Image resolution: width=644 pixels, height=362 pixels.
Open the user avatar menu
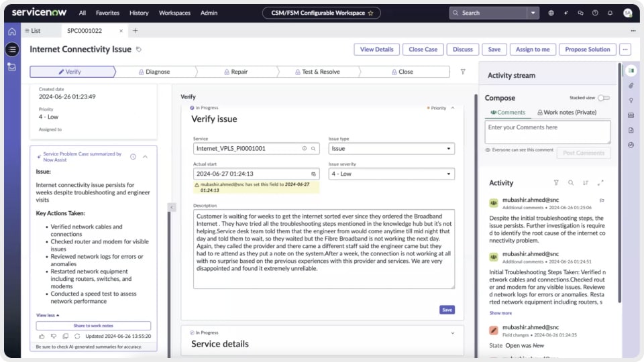(x=628, y=13)
